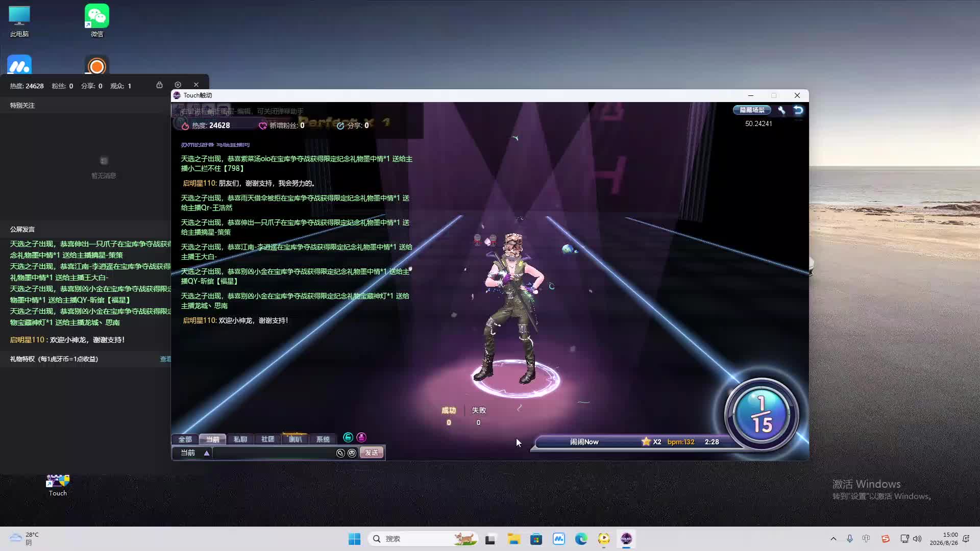The height and width of the screenshot is (551, 980).
Task: Switch to the 全部 chat tab
Action: point(185,439)
